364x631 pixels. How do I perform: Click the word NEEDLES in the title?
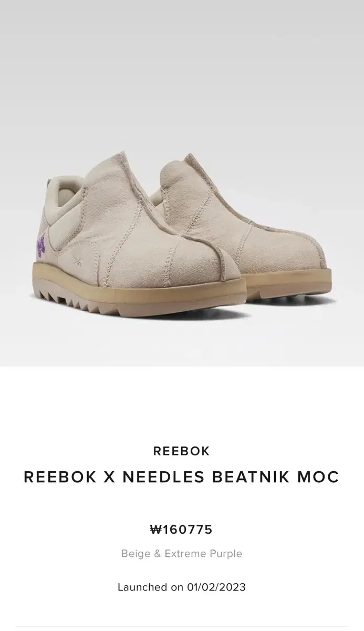pyautogui.click(x=164, y=477)
